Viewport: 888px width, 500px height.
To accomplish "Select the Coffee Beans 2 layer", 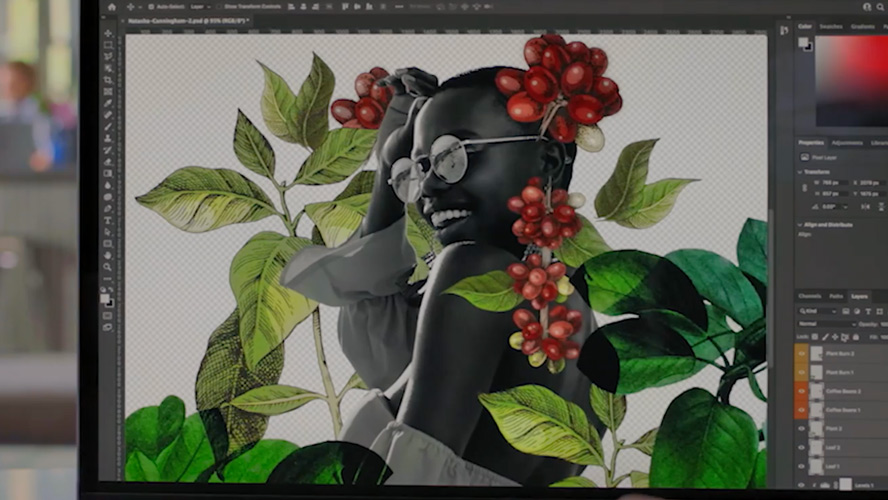I will (x=845, y=391).
